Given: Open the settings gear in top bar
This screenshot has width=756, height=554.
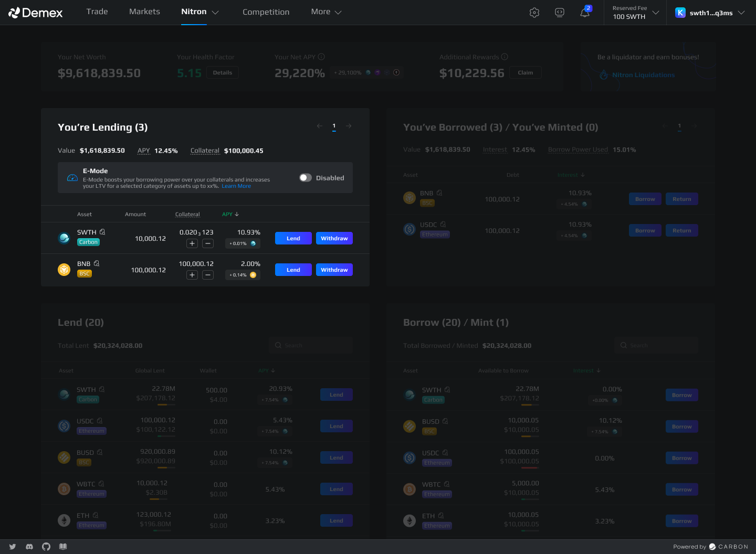Looking at the screenshot, I should (x=534, y=13).
